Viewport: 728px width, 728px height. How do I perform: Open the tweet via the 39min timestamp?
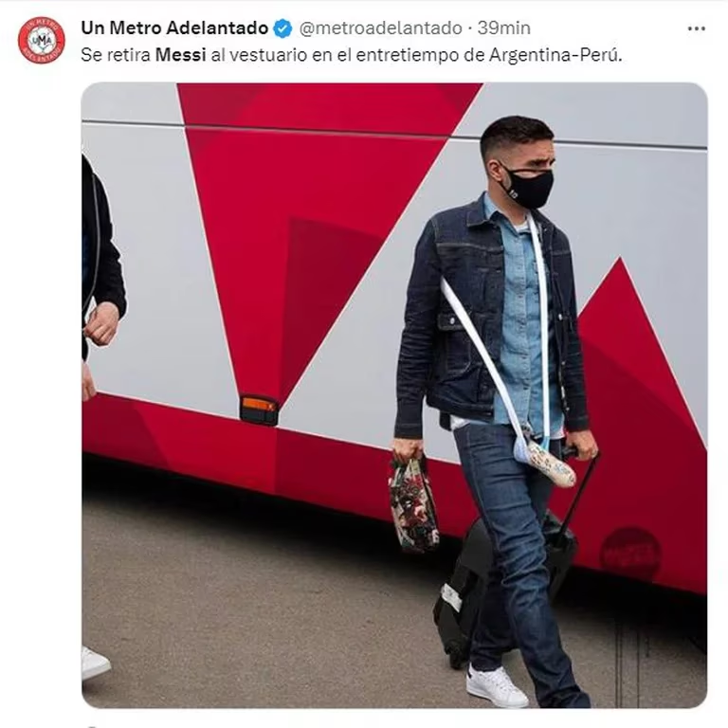click(504, 28)
